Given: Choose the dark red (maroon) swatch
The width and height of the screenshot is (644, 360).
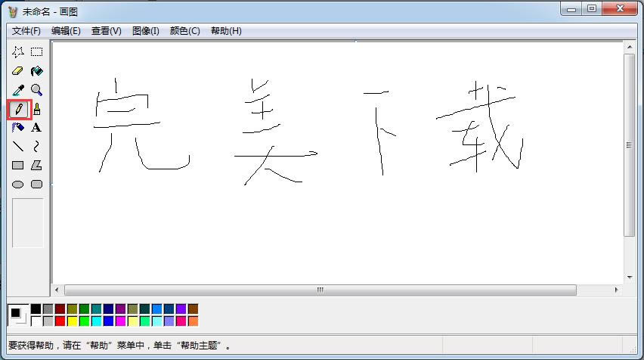Looking at the screenshot, I should pos(60,309).
